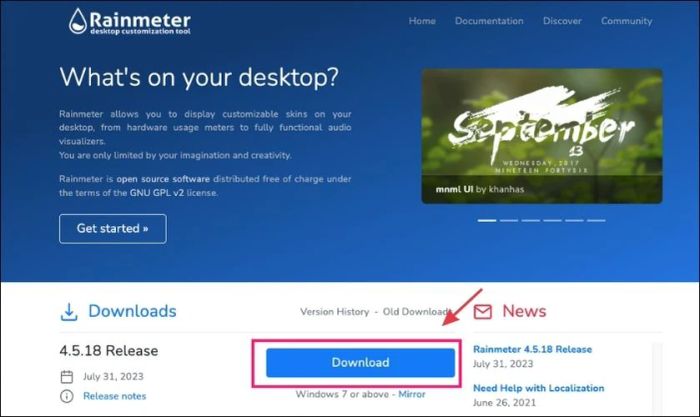Open the Mirror download link
This screenshot has width=700, height=417.
coord(412,394)
